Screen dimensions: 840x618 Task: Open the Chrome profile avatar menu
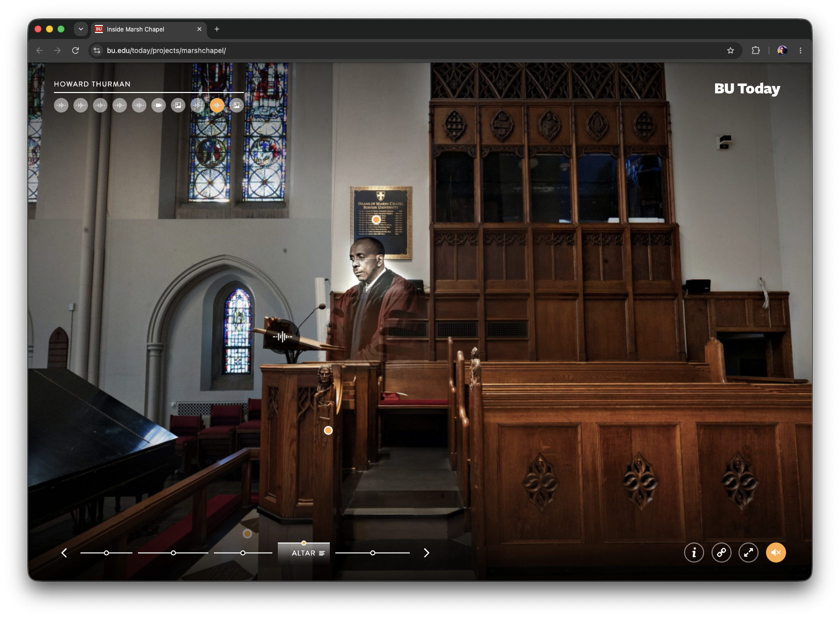pyautogui.click(x=783, y=50)
